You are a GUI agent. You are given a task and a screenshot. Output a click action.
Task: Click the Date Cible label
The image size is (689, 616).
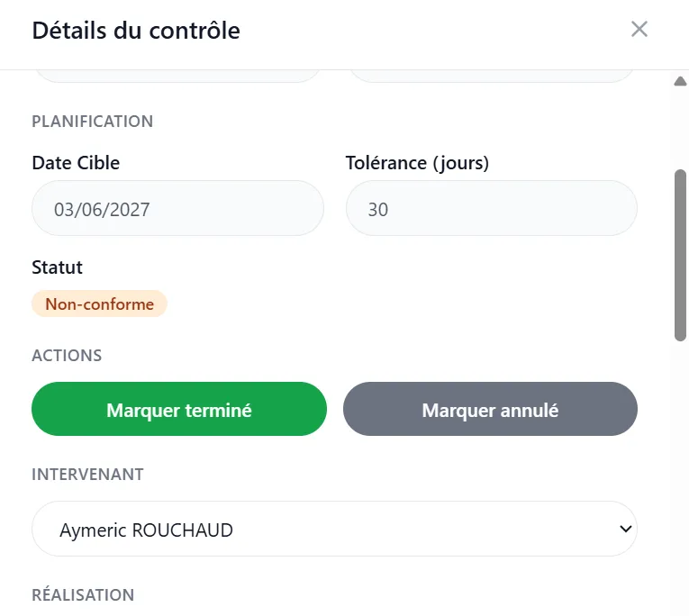pos(76,163)
